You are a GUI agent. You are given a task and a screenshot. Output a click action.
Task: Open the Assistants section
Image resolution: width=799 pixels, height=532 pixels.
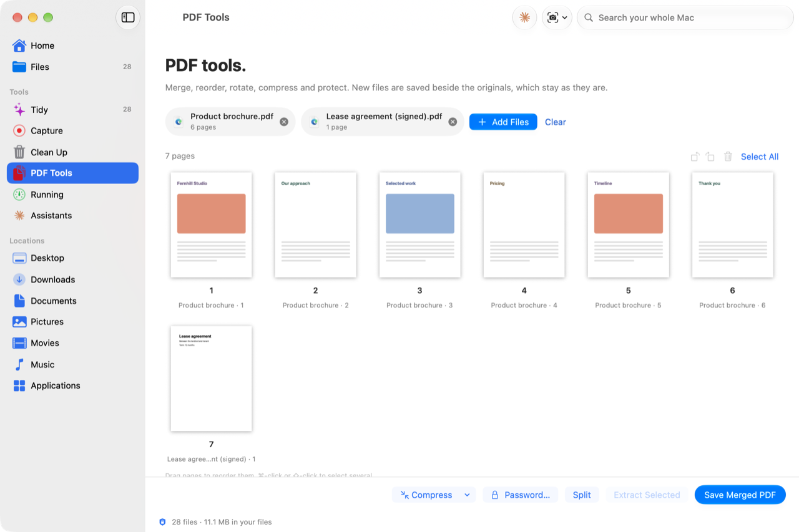pyautogui.click(x=72, y=216)
